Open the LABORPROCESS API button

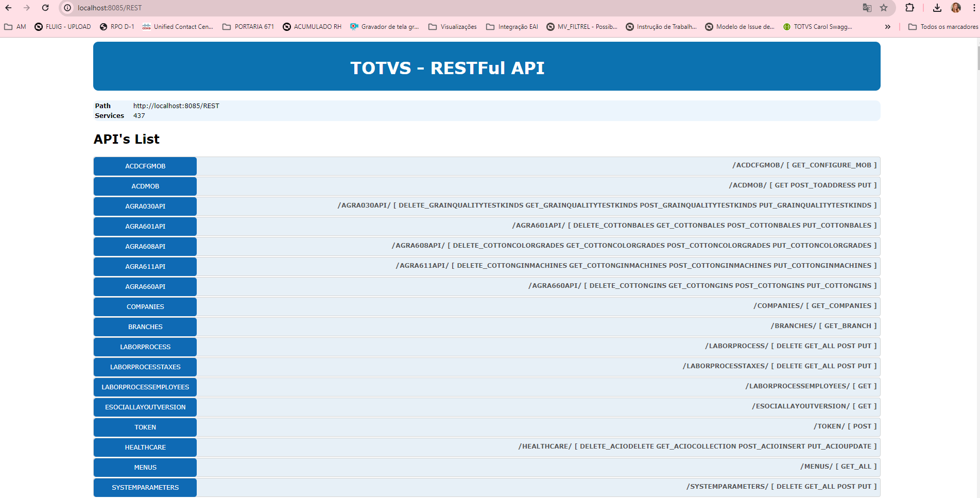145,347
